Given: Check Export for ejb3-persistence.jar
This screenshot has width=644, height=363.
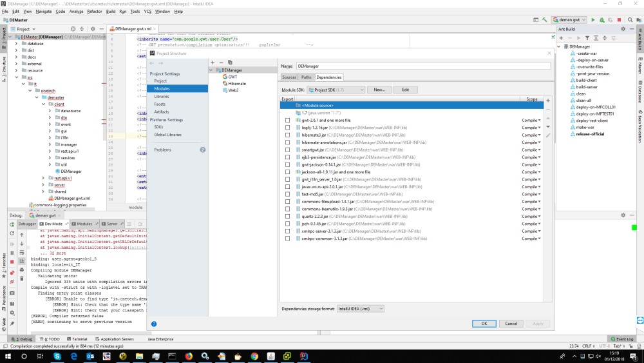Looking at the screenshot, I should point(287,157).
